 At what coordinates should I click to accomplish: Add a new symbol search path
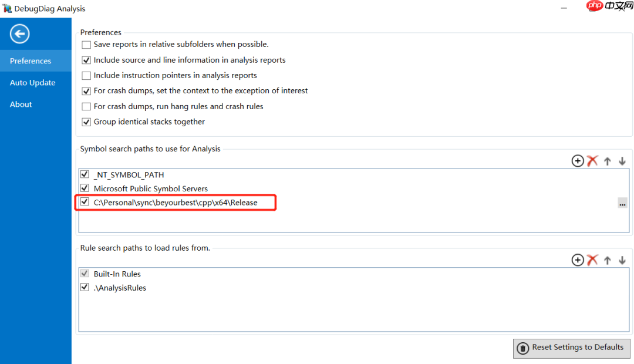pos(578,161)
